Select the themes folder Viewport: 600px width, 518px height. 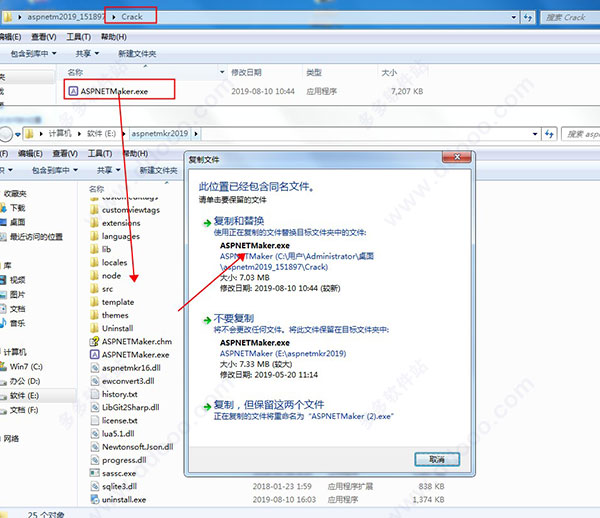(109, 315)
